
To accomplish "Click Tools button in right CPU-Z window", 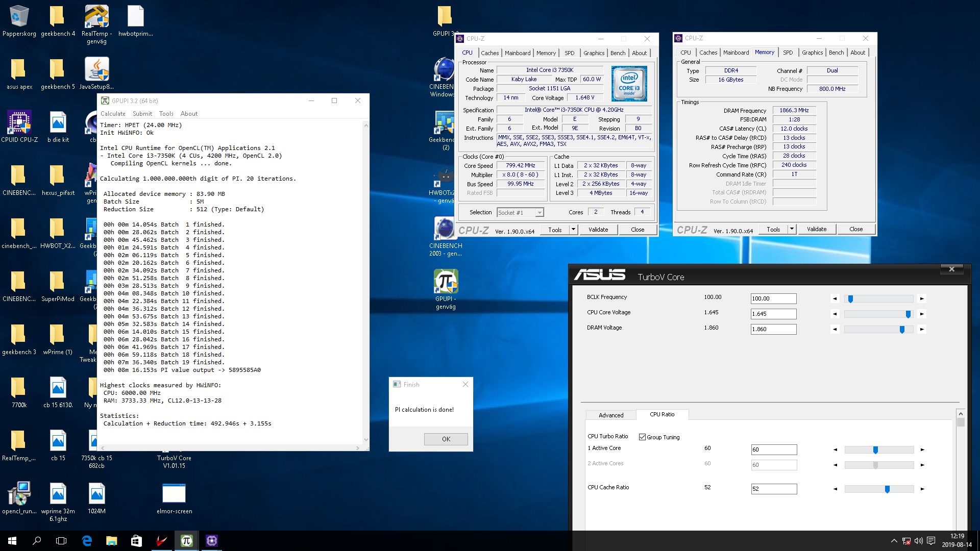I will point(773,229).
